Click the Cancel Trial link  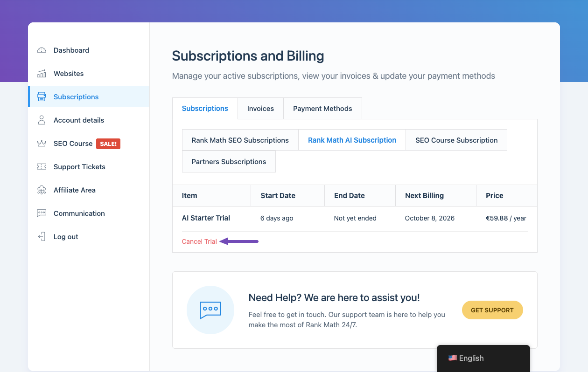click(x=199, y=241)
